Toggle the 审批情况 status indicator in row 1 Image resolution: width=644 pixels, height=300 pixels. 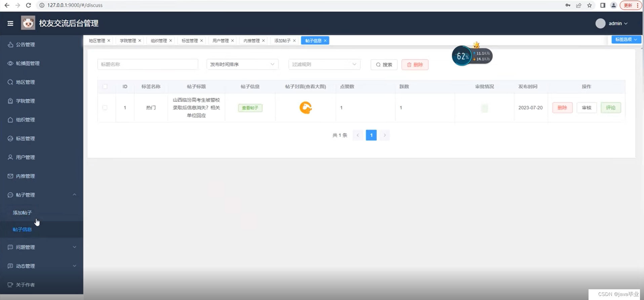pyautogui.click(x=484, y=108)
